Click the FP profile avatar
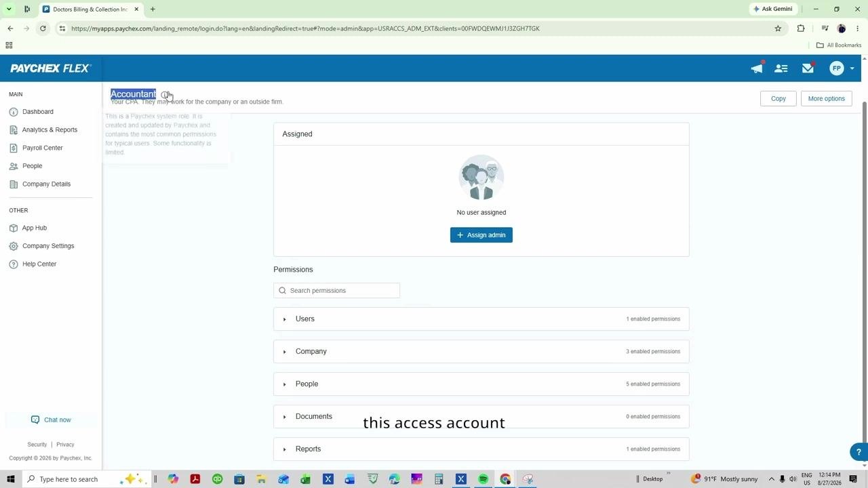868x488 pixels. point(837,68)
